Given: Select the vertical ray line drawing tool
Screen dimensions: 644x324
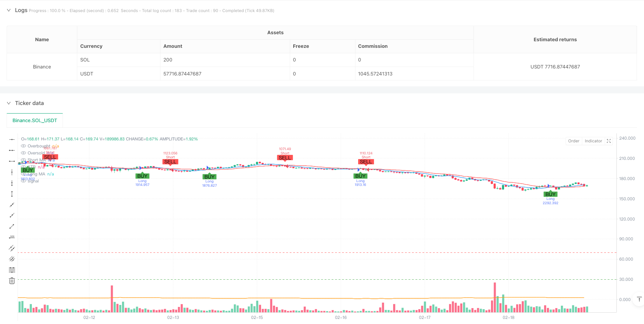Looking at the screenshot, I should [x=12, y=183].
